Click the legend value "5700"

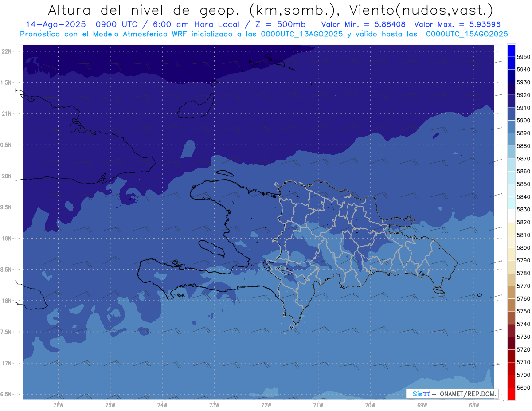tap(523, 375)
